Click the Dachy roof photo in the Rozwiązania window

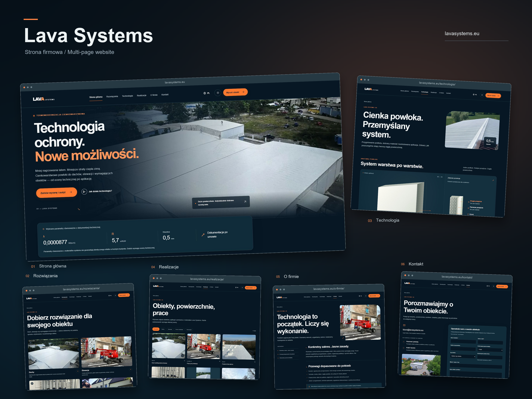(54, 353)
